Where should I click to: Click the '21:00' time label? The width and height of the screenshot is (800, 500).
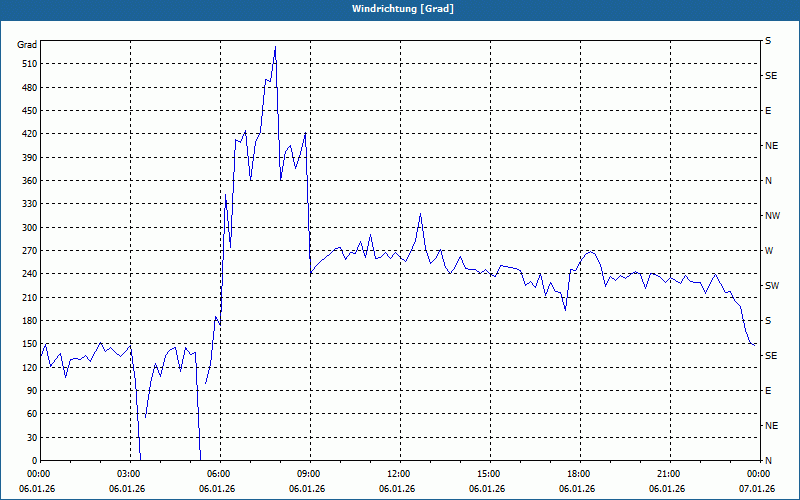pos(670,474)
